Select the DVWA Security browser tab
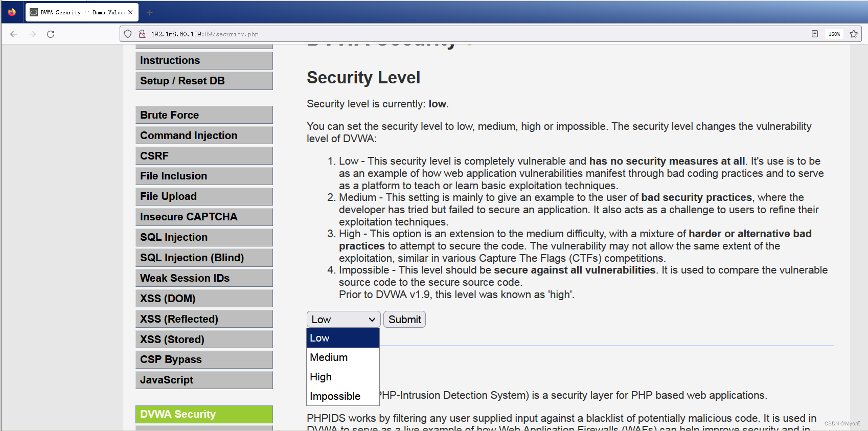The width and height of the screenshot is (868, 431). coord(81,12)
